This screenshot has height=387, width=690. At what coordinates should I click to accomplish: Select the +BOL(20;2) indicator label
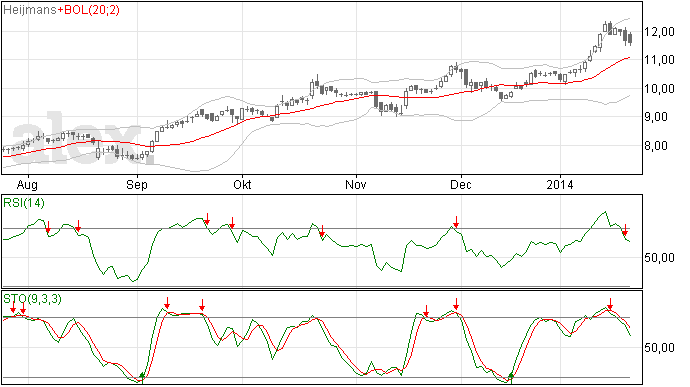point(88,10)
